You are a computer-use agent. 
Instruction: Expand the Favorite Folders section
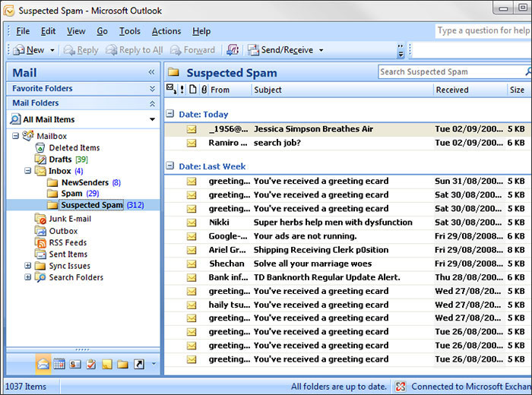pos(152,88)
